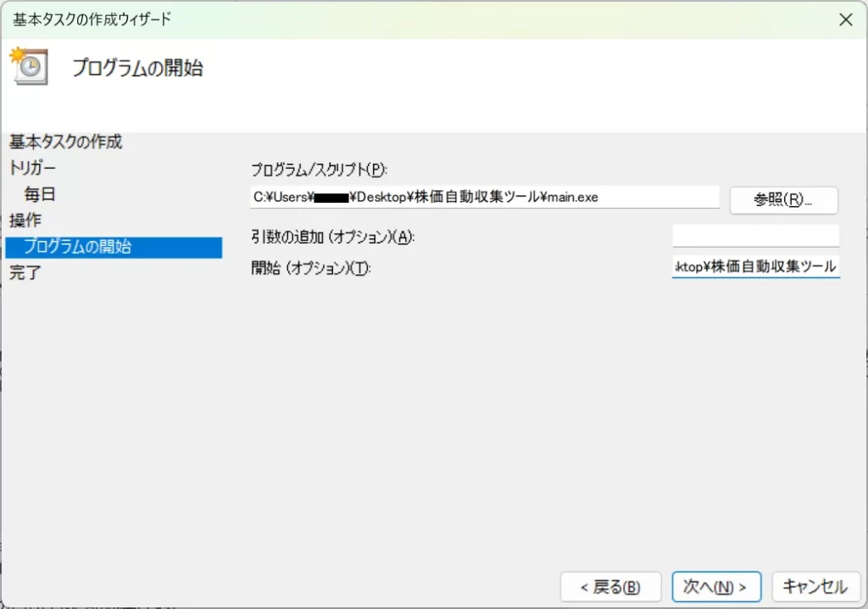The image size is (868, 609).
Task: Focus the program path field containing main.exe
Action: (x=484, y=197)
